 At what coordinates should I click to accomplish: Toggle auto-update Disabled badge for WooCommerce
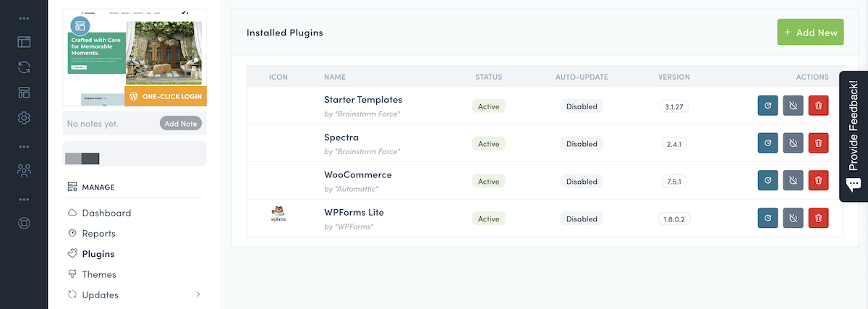tap(582, 181)
